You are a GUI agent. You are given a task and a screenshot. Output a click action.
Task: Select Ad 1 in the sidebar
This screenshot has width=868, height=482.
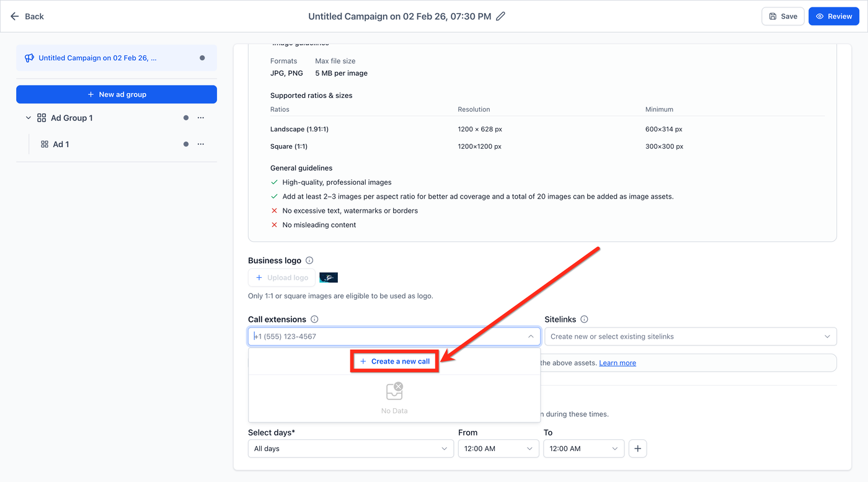tap(61, 144)
